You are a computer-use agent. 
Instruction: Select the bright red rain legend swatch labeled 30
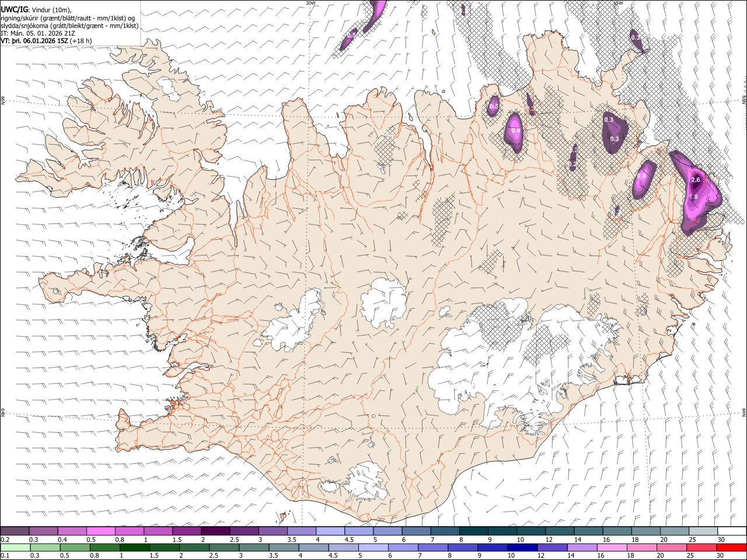pyautogui.click(x=731, y=547)
